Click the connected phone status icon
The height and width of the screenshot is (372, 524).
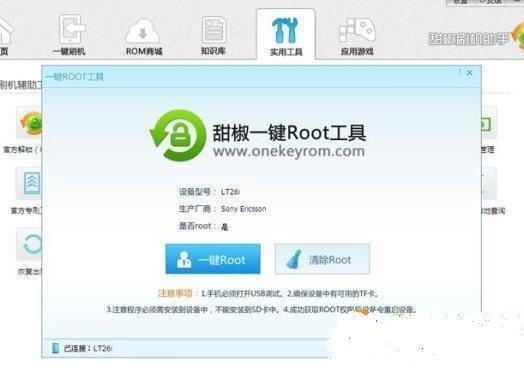click(x=55, y=348)
